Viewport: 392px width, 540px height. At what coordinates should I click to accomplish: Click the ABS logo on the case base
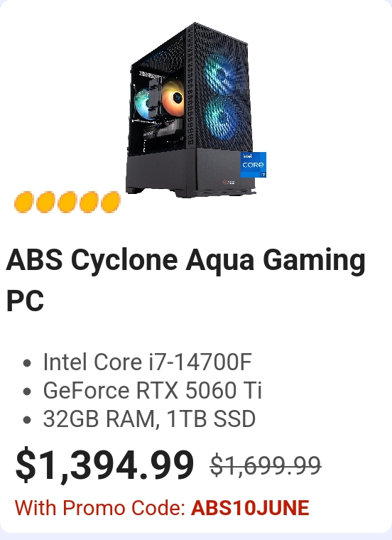click(x=229, y=182)
